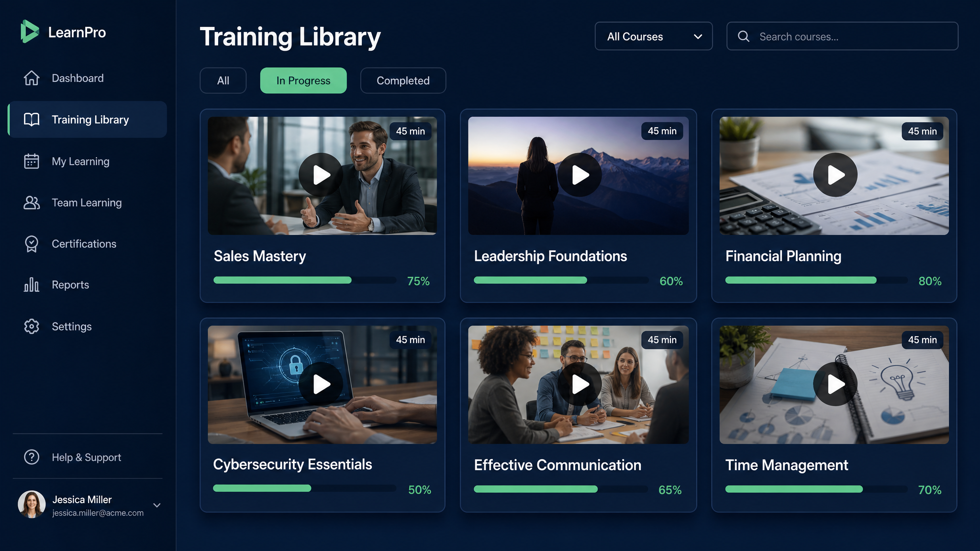Click the Financial Planning 45 min badge

click(x=923, y=131)
